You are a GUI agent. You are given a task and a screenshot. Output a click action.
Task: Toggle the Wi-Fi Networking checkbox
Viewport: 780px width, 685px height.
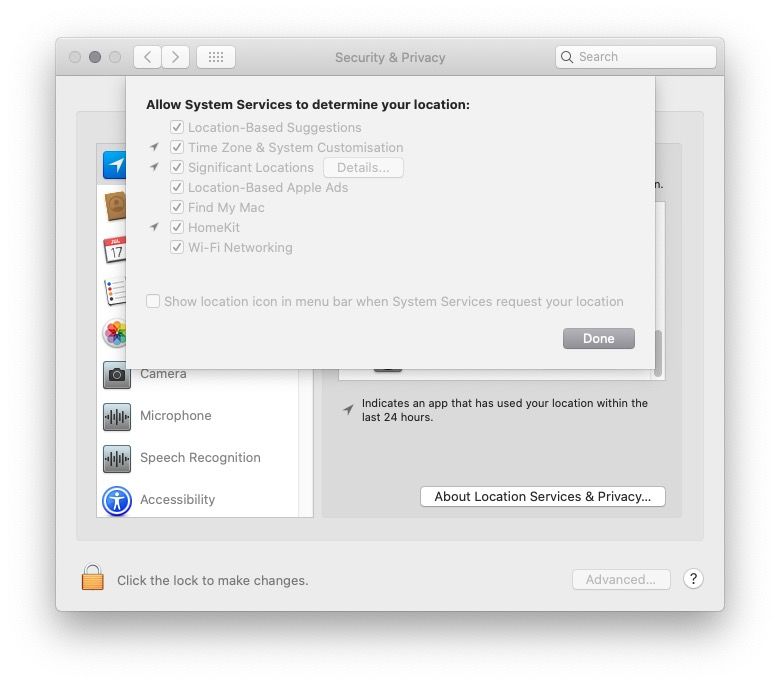coord(177,247)
